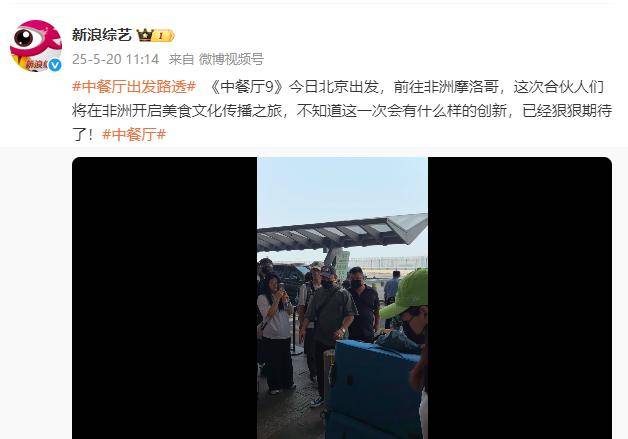Click the 来自 label before source
The width and height of the screenshot is (628, 439).
(x=181, y=59)
